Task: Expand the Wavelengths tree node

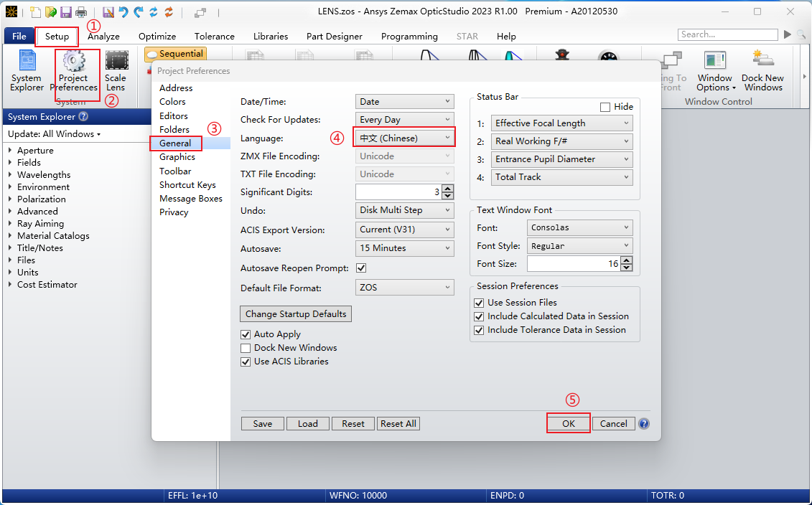Action: click(x=10, y=174)
